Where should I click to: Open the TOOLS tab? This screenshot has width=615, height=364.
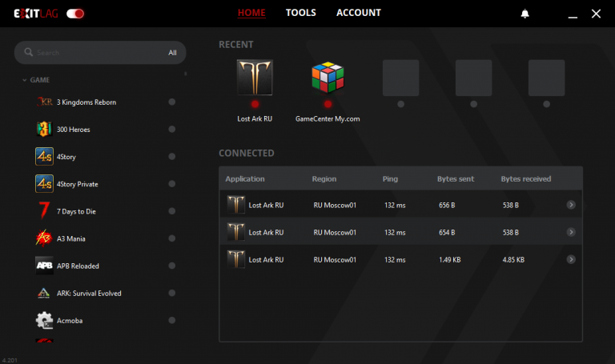tap(301, 13)
